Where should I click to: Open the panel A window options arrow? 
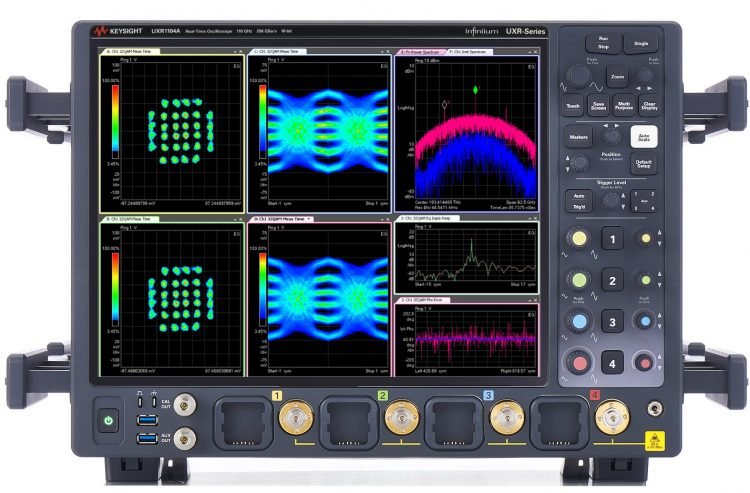(235, 52)
